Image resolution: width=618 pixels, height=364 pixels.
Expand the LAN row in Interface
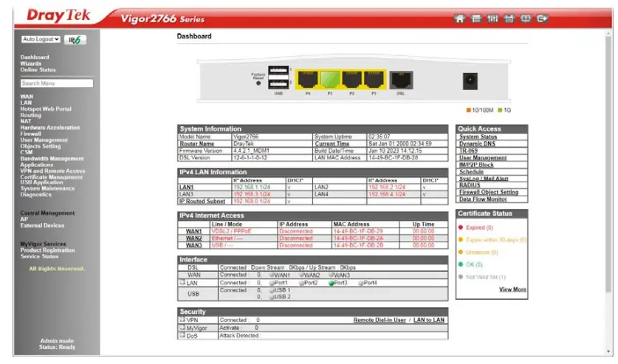point(182,282)
